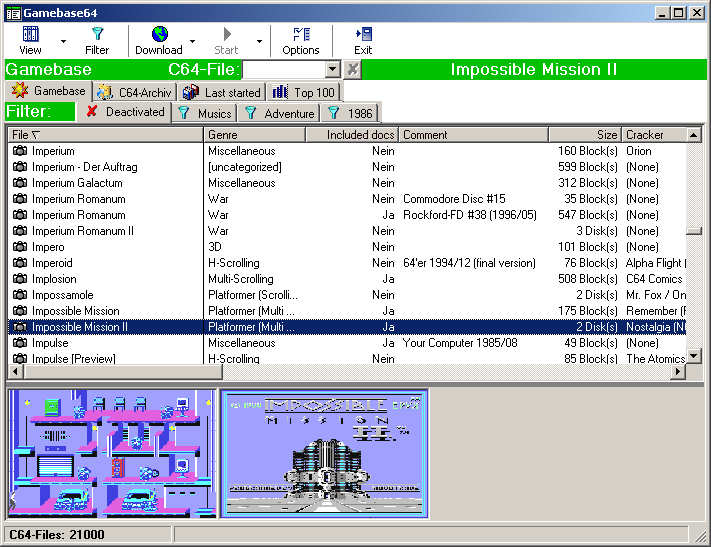Click the 64'er 1994/12 comment cell
This screenshot has height=547, width=711.
pyautogui.click(x=469, y=263)
